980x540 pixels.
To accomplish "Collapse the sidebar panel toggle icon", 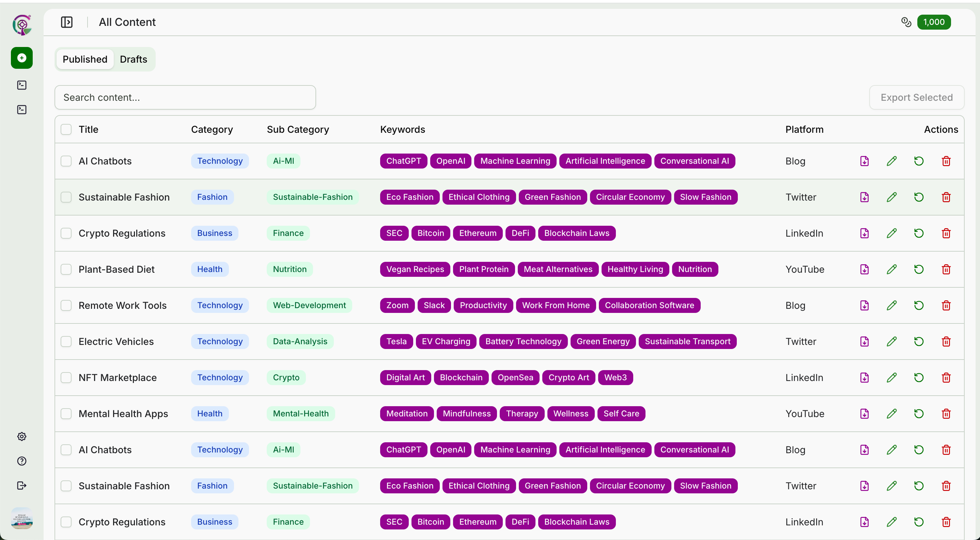I will (x=66, y=22).
